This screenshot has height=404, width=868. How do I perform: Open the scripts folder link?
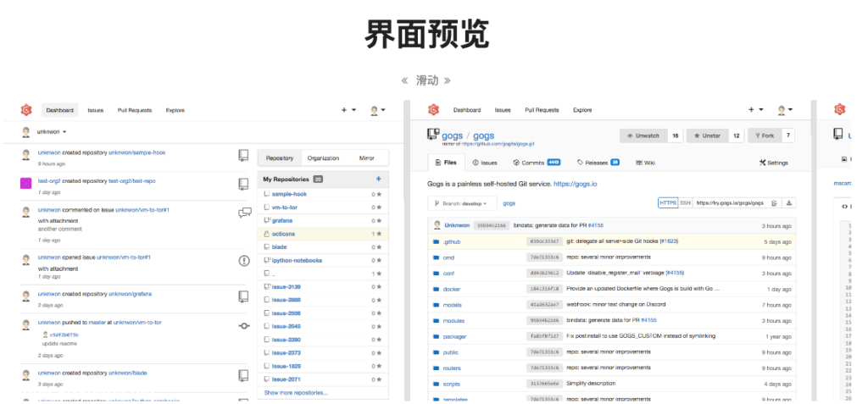pos(452,384)
